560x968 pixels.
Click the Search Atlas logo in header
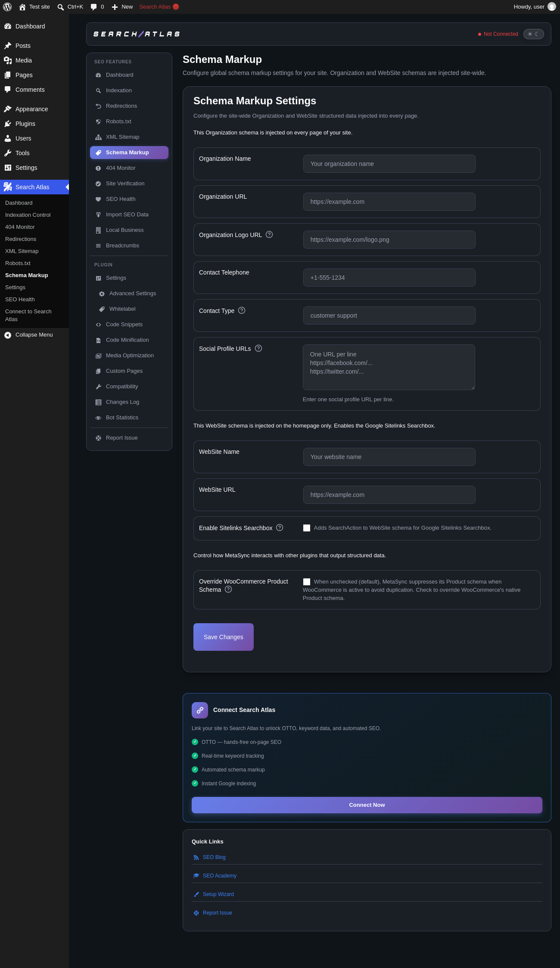click(x=137, y=34)
